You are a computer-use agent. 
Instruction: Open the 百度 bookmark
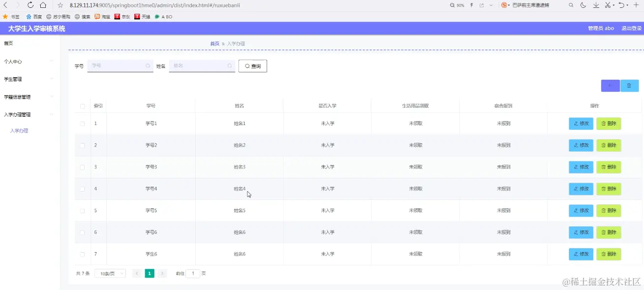34,17
